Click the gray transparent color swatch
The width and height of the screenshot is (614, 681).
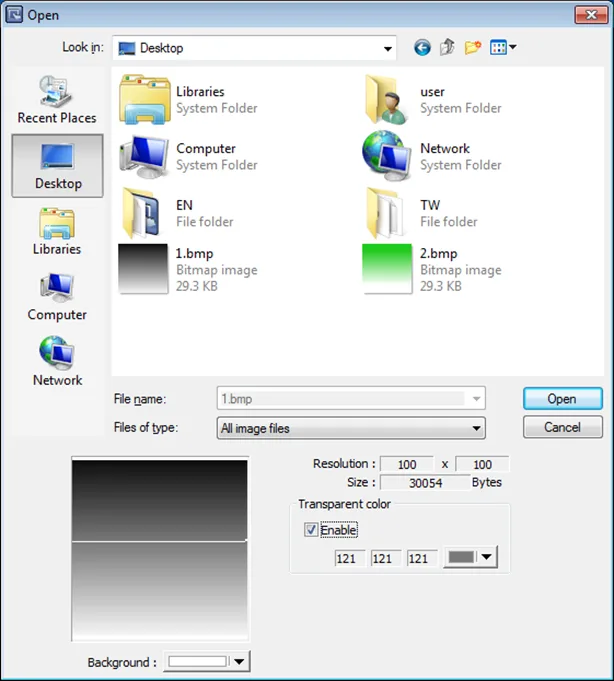point(461,557)
